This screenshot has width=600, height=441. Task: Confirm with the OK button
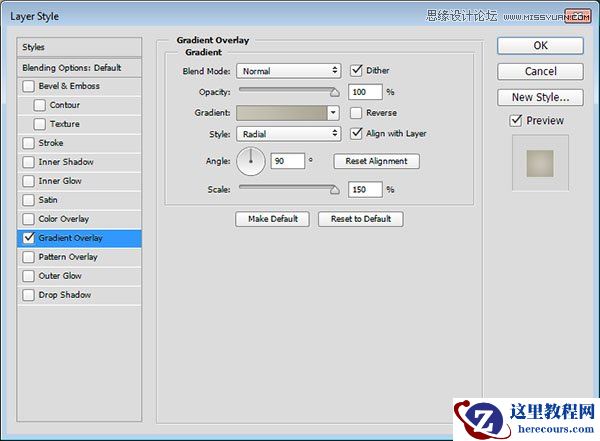pyautogui.click(x=540, y=46)
